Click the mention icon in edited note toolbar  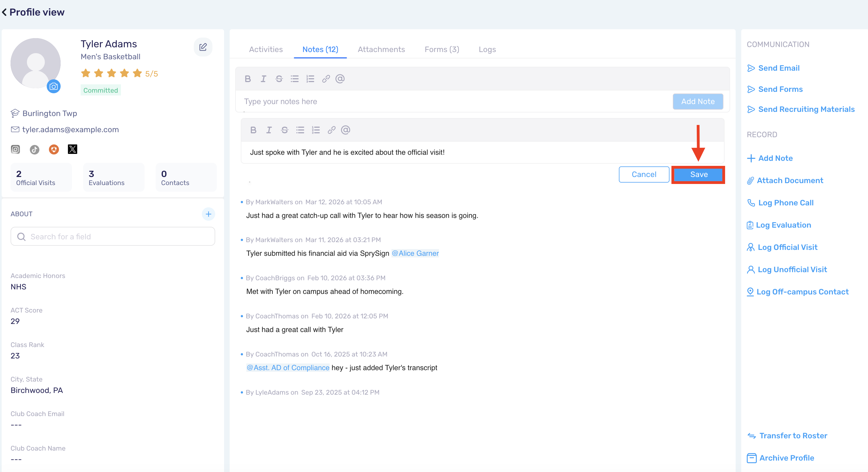pyautogui.click(x=346, y=130)
